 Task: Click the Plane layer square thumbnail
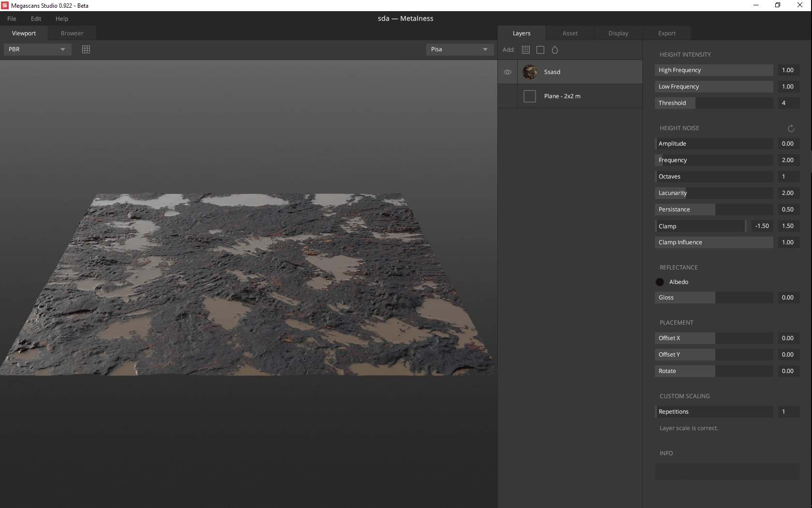point(530,96)
